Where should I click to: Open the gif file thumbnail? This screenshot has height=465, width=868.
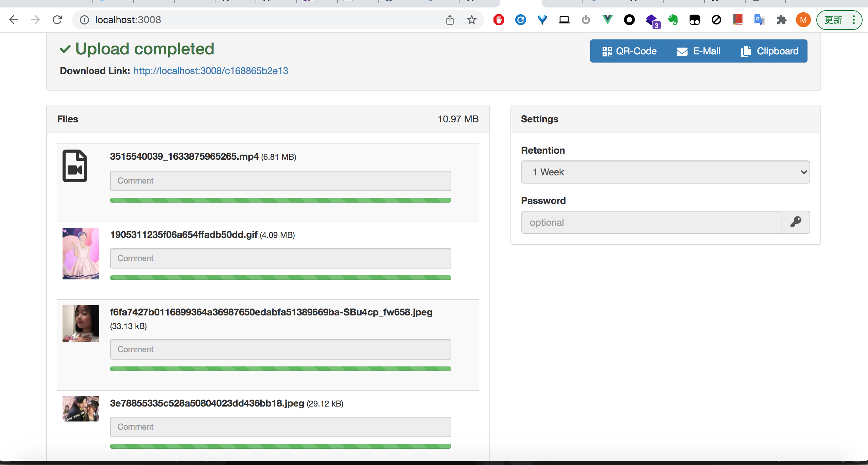point(81,254)
